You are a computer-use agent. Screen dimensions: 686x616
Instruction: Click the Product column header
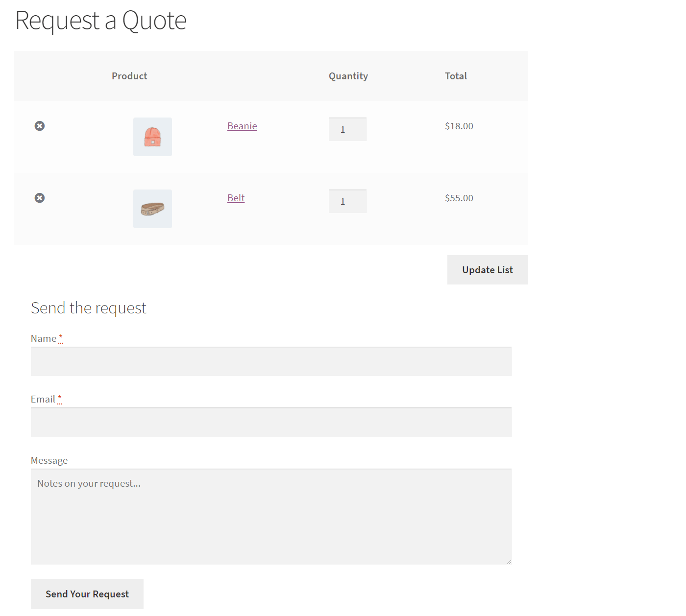pyautogui.click(x=129, y=76)
